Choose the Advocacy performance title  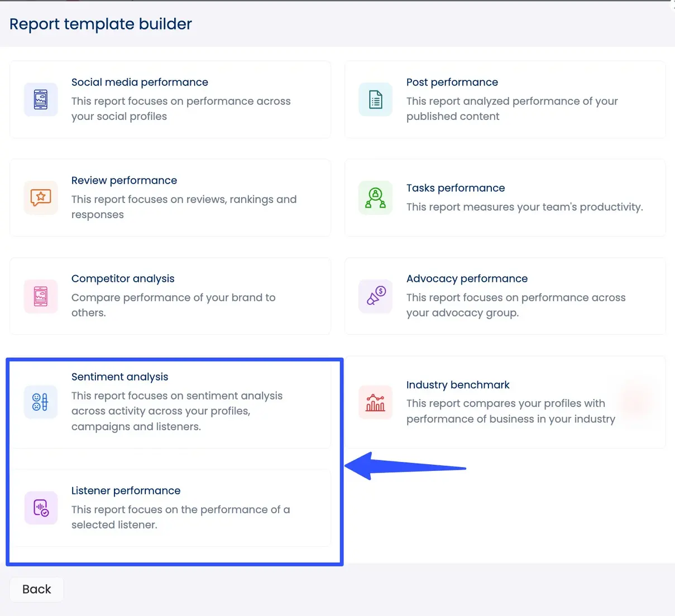pyautogui.click(x=467, y=278)
